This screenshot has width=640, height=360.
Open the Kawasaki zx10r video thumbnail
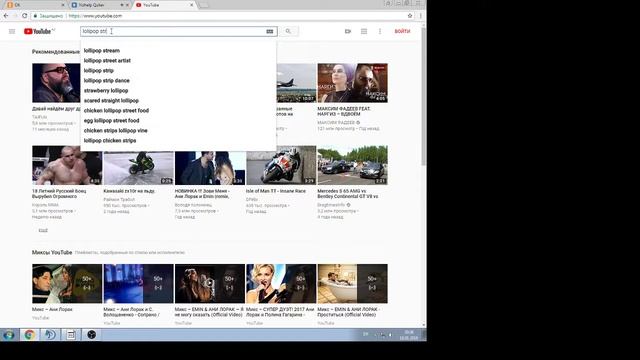click(138, 168)
